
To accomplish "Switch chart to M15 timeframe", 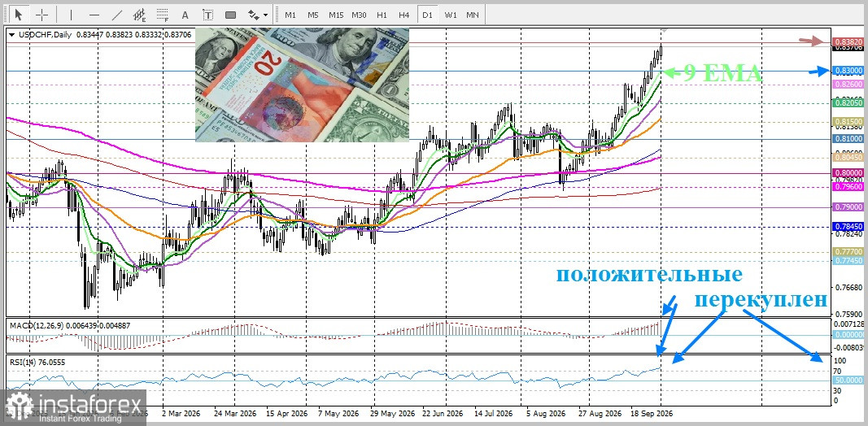I will pos(336,15).
